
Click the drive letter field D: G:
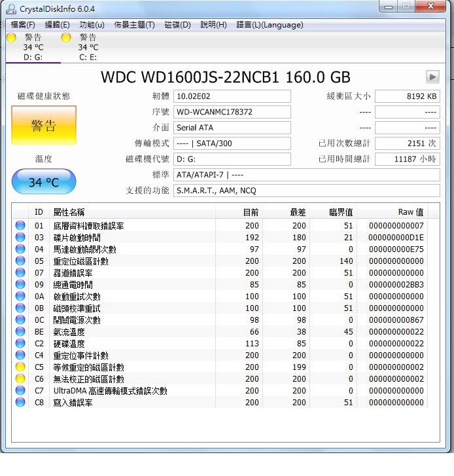[x=232, y=159]
